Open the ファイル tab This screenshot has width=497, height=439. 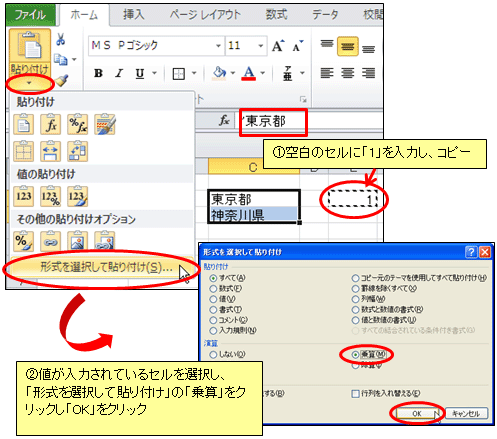point(31,15)
